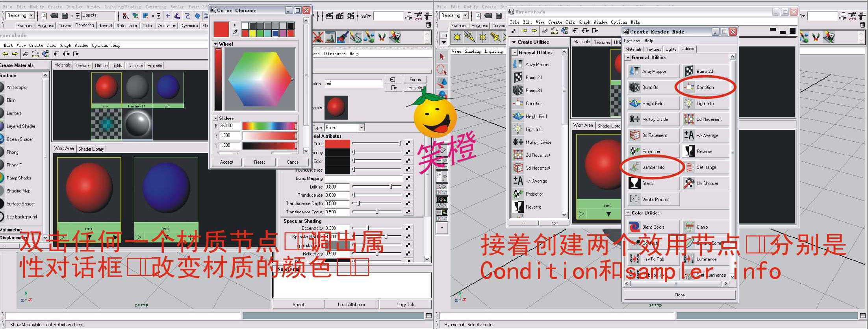Create a Reverse node in Create Render Node
868x329 pixels.
pyautogui.click(x=705, y=152)
